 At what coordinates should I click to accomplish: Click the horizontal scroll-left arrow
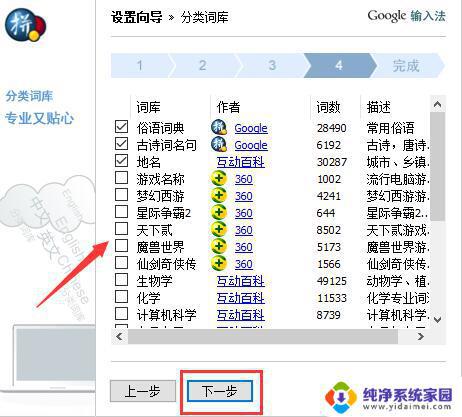click(119, 337)
